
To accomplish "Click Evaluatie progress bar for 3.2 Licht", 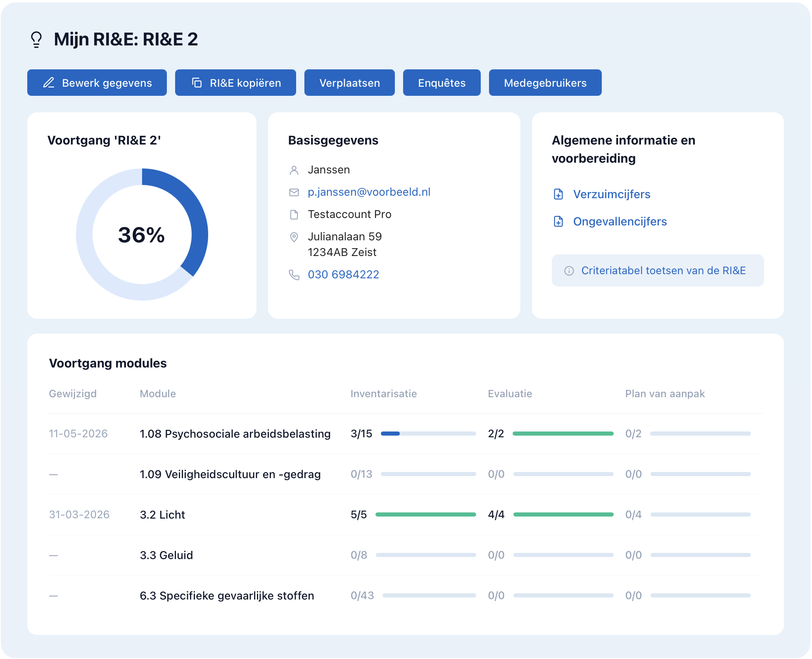I will click(563, 514).
